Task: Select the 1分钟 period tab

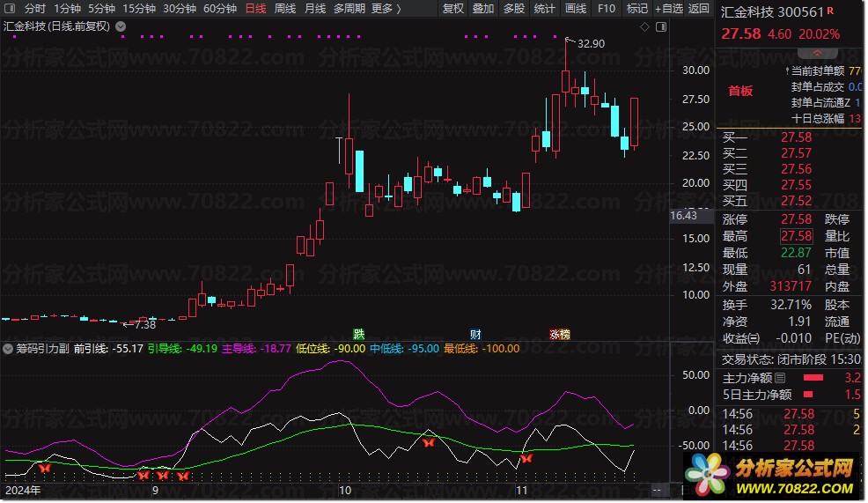Action: 67,8
